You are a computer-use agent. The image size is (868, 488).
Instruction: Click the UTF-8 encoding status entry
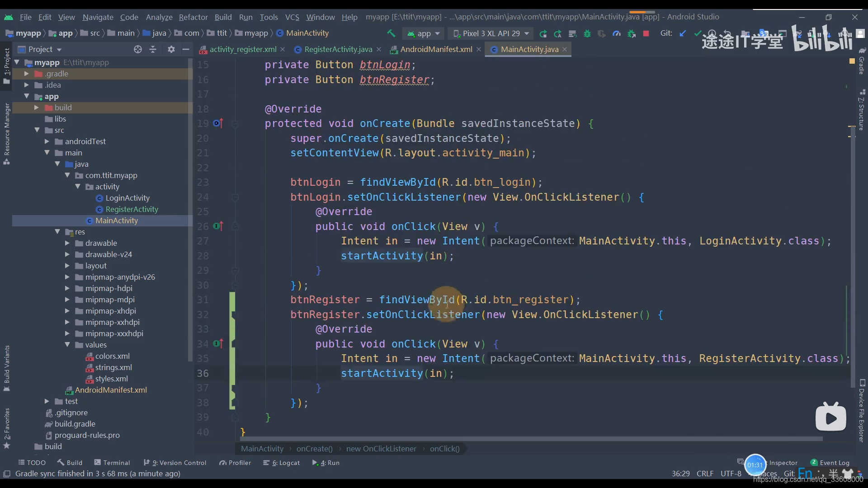tap(731, 474)
